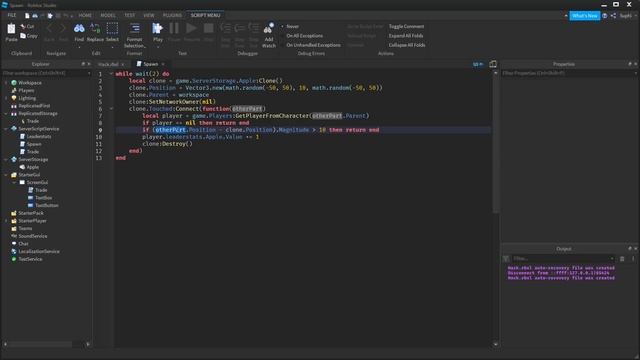Switch to the MODEL ribbon tab
This screenshot has height=360, width=640.
pyautogui.click(x=108, y=16)
